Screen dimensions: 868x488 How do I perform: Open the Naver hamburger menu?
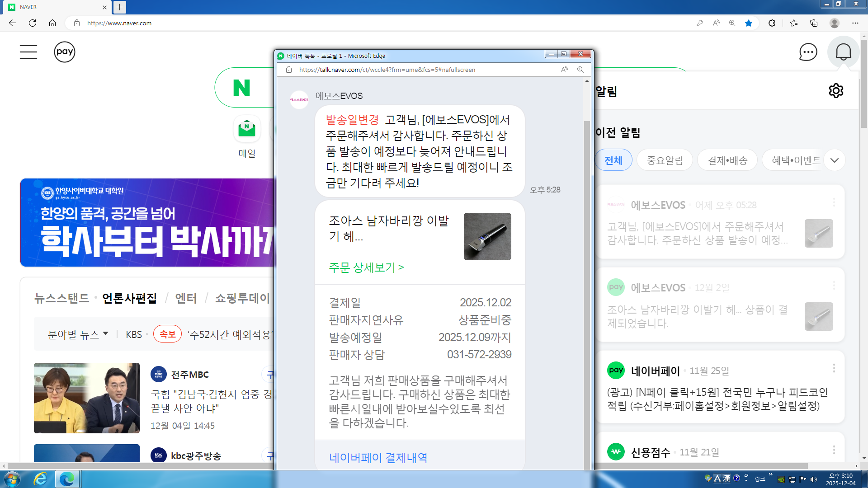(28, 52)
